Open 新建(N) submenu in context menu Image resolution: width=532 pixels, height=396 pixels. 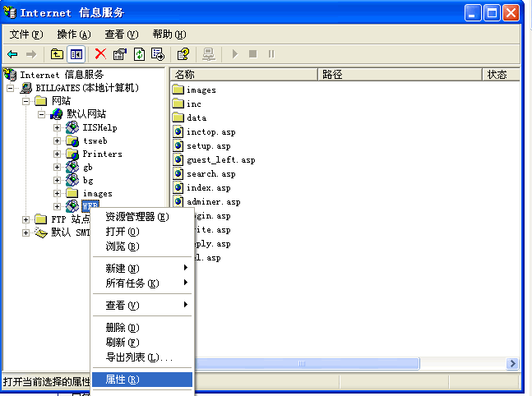coord(142,268)
